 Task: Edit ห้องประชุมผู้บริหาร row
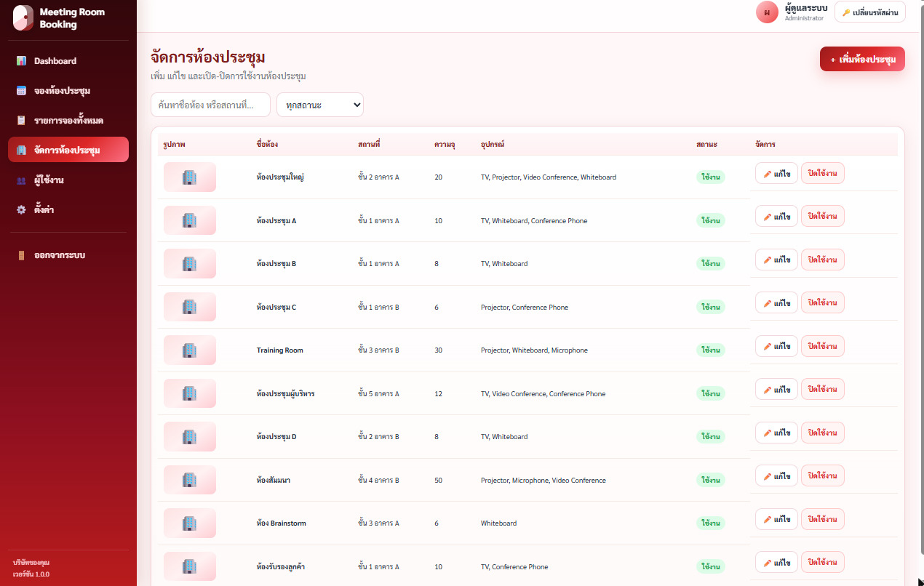click(x=776, y=389)
